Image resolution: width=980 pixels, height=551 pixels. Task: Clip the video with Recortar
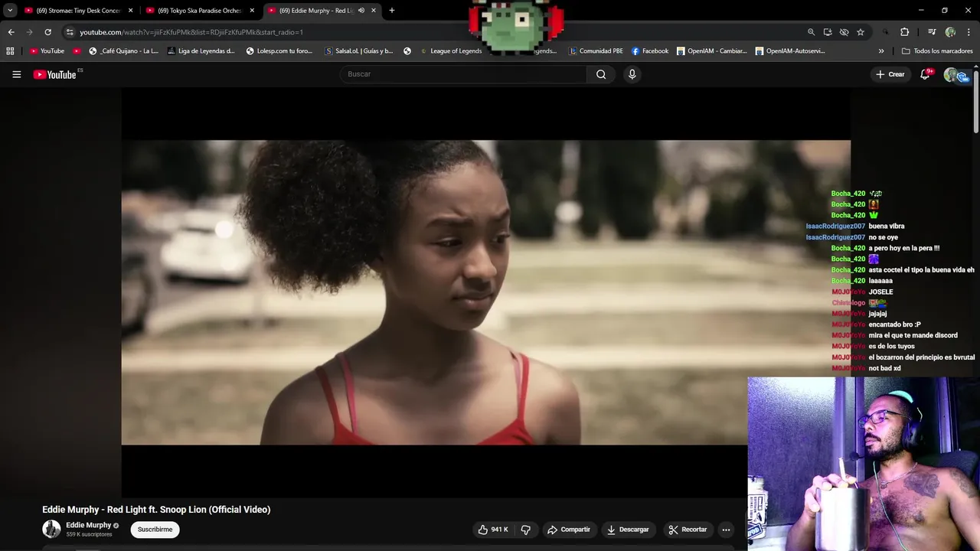point(688,530)
